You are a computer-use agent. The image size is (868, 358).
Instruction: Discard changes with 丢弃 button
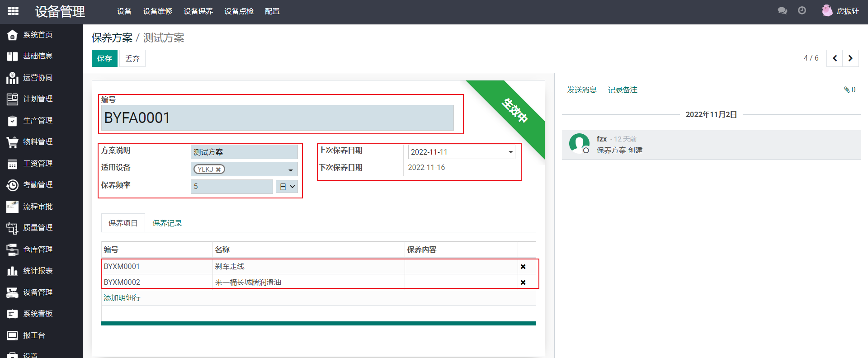[132, 58]
